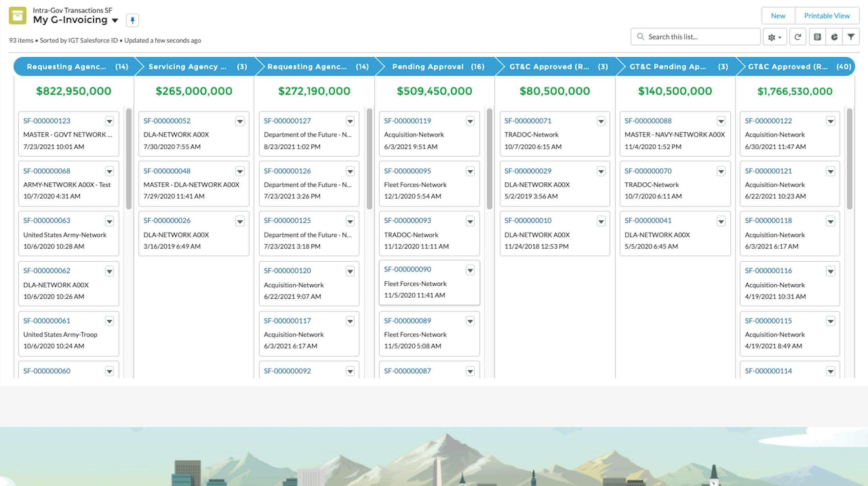Show charts panel icon
This screenshot has width=868, height=486.
point(834,37)
